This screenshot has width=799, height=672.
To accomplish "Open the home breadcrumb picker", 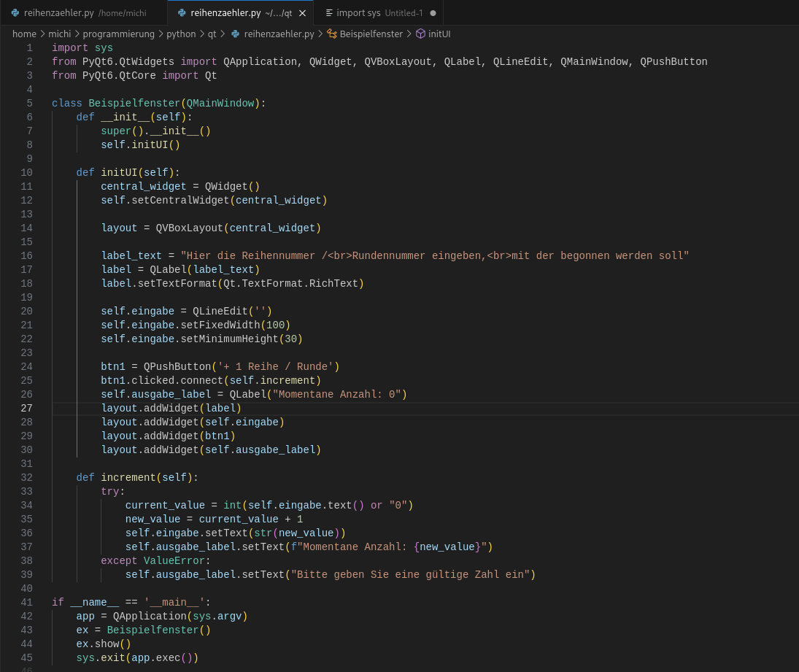I will pos(24,34).
